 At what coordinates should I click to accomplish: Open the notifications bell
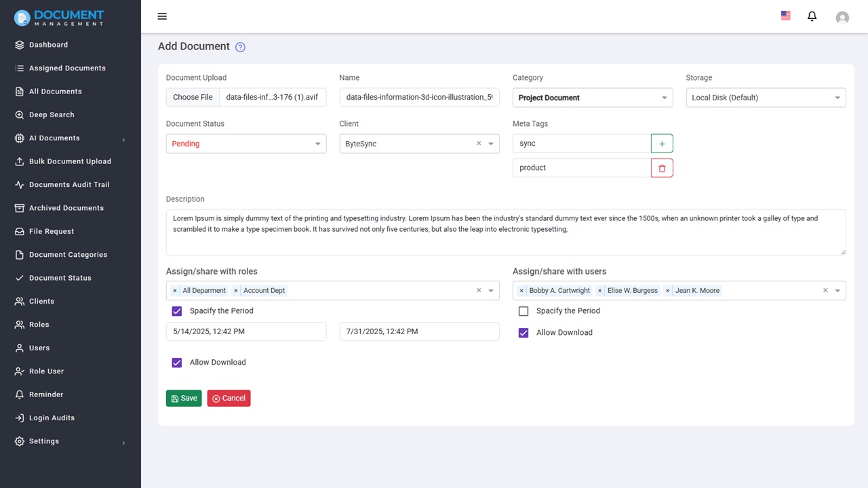click(x=812, y=16)
